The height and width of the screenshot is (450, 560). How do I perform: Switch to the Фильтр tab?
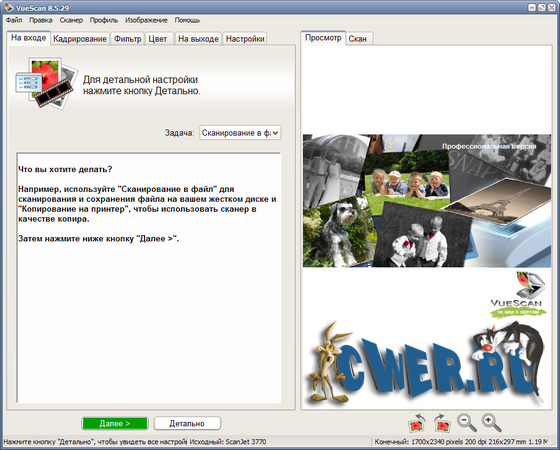(128, 39)
